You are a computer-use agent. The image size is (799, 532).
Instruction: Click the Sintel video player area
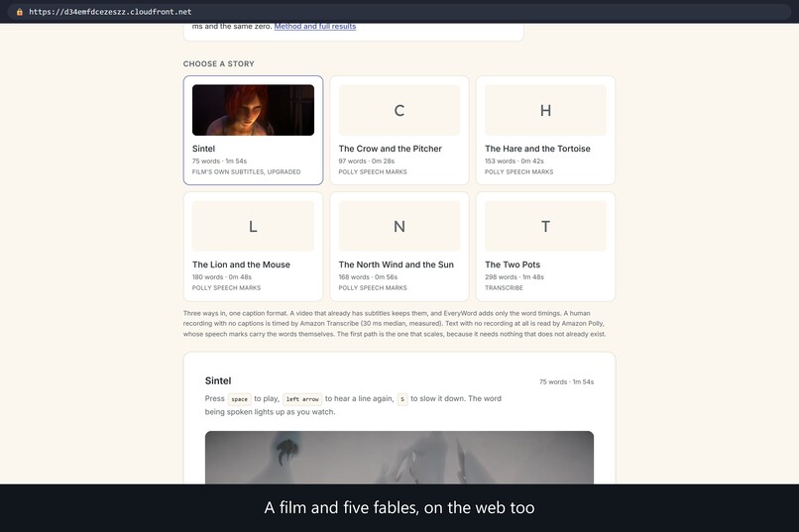pos(399,457)
